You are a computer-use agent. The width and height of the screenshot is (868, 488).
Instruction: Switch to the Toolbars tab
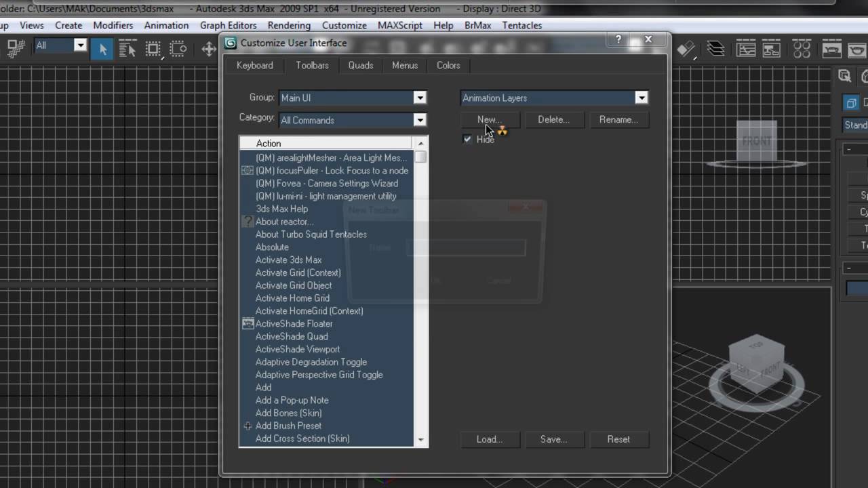[312, 65]
